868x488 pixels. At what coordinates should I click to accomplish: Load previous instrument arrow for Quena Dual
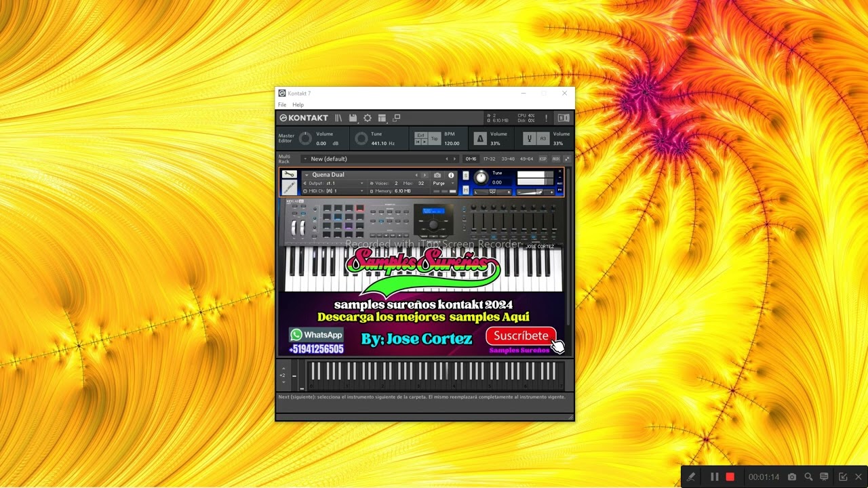[x=416, y=175]
